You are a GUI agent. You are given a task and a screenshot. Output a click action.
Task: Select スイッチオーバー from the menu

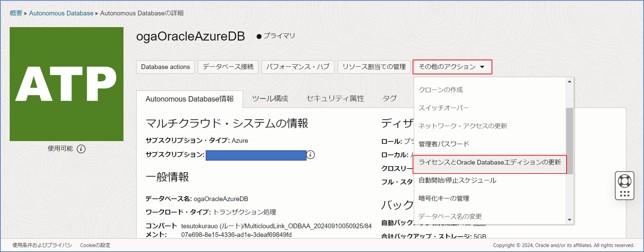pos(490,108)
